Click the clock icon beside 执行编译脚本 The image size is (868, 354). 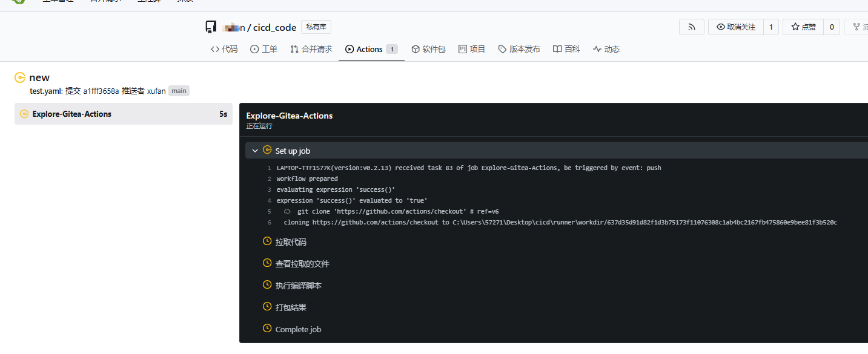[x=267, y=284]
